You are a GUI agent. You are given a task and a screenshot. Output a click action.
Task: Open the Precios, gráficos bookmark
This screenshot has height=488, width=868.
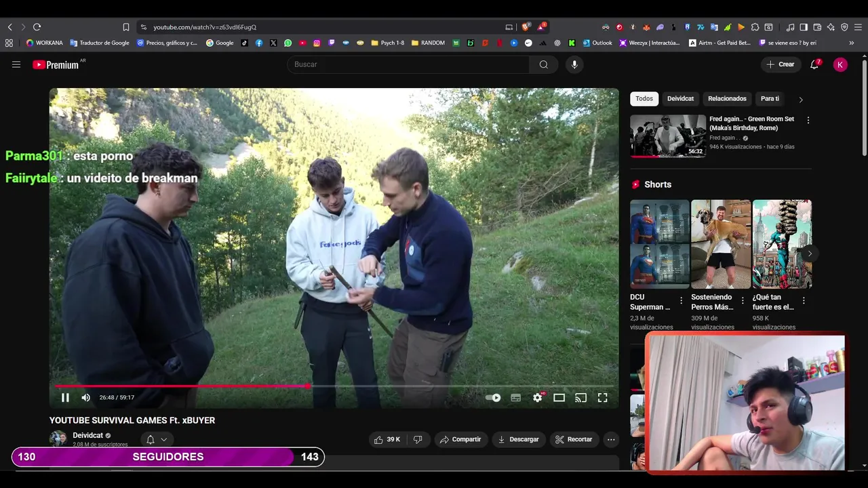coord(167,43)
